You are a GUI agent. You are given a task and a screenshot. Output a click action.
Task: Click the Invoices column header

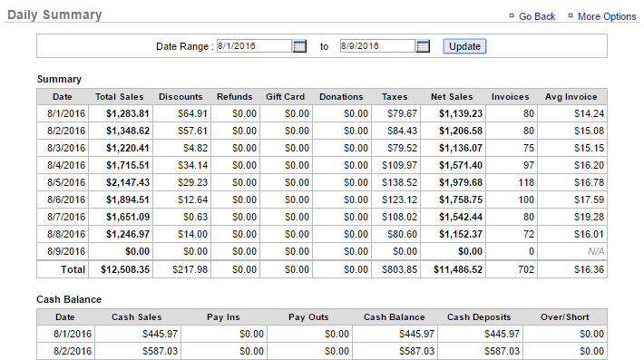click(x=510, y=97)
